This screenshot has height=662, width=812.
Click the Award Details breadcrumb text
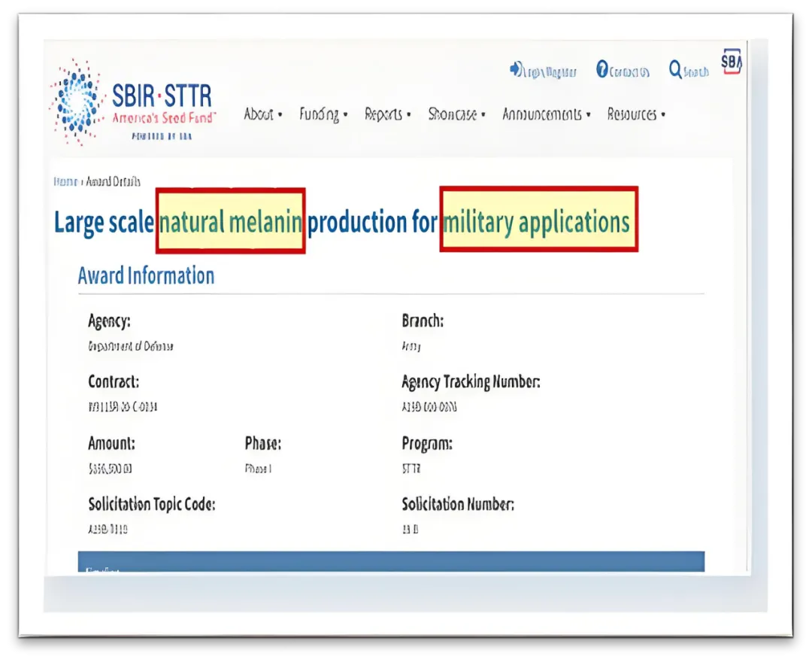point(113,181)
